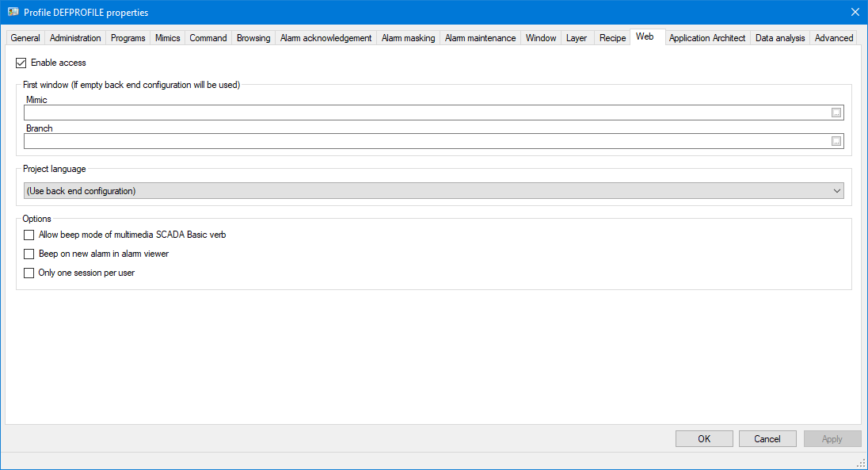Open the Advanced tab
The image size is (868, 470).
[833, 38]
